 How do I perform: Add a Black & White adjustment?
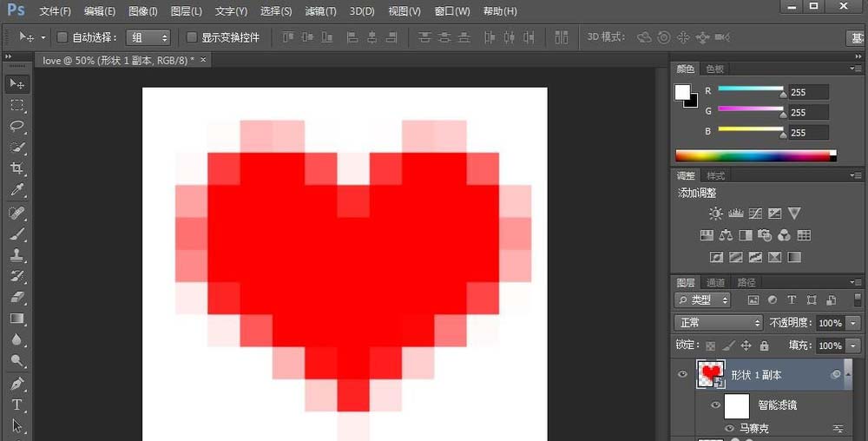(x=746, y=235)
